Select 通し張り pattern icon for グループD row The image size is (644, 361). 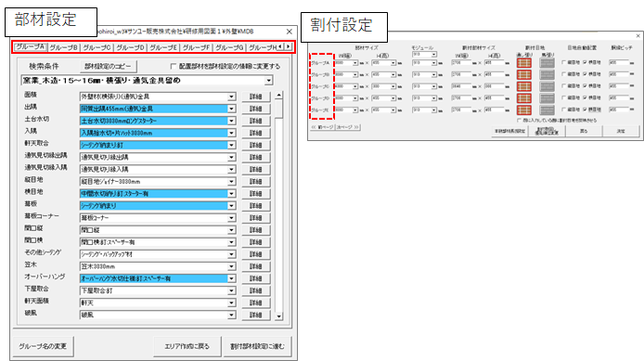click(523, 98)
